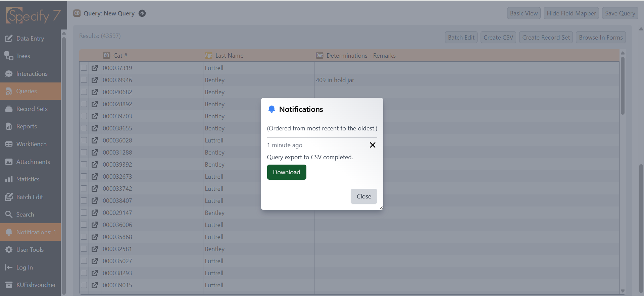Tick the checkbox for record 000037319
The height and width of the screenshot is (296, 644).
(84, 68)
